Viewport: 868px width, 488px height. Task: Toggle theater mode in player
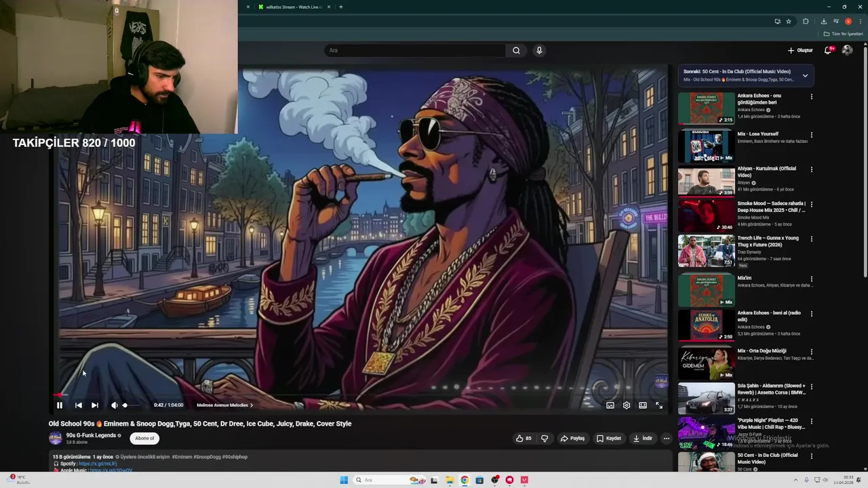[643, 405]
